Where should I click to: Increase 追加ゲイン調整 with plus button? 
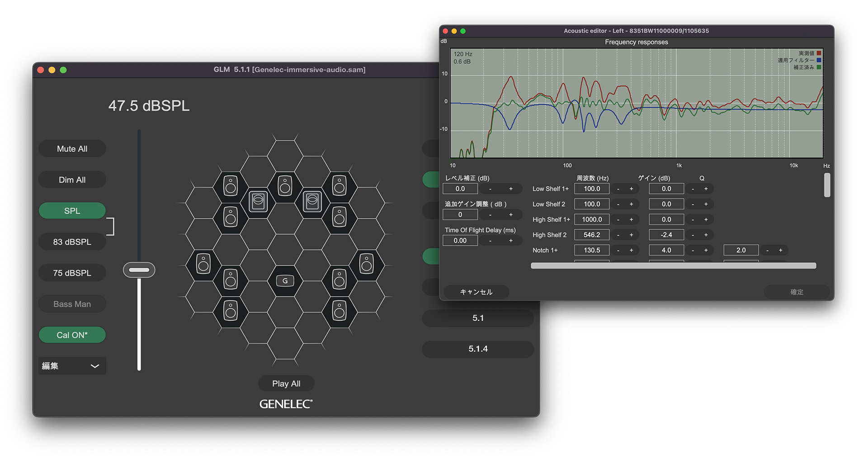tap(511, 214)
